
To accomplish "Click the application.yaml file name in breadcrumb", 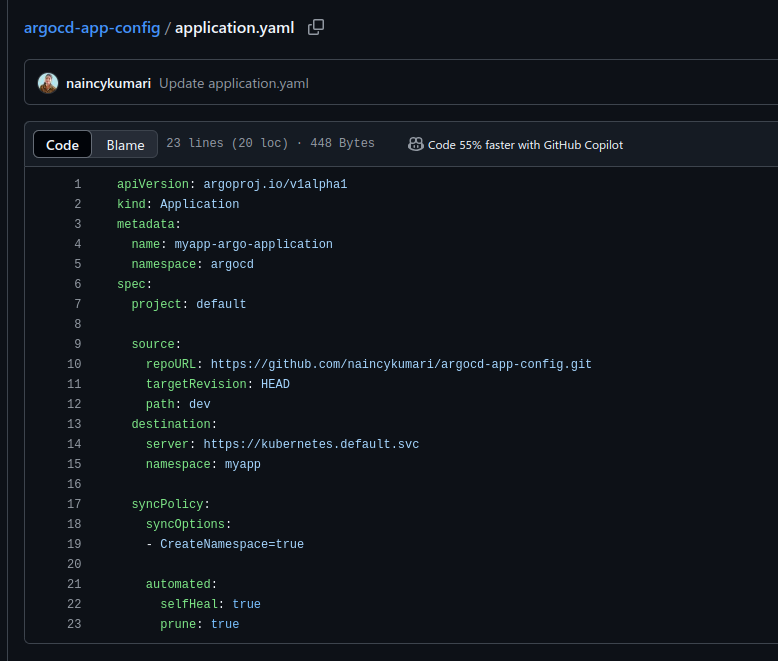I will (x=234, y=28).
